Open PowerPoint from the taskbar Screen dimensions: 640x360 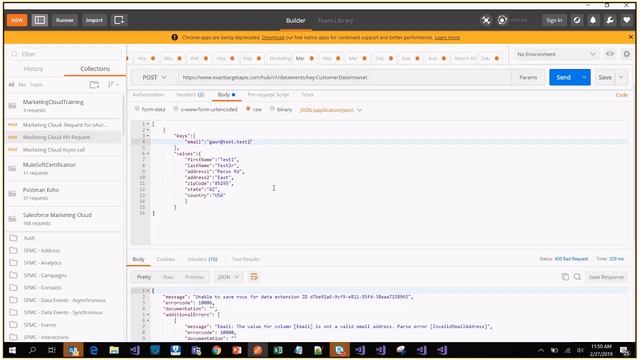tap(237, 350)
